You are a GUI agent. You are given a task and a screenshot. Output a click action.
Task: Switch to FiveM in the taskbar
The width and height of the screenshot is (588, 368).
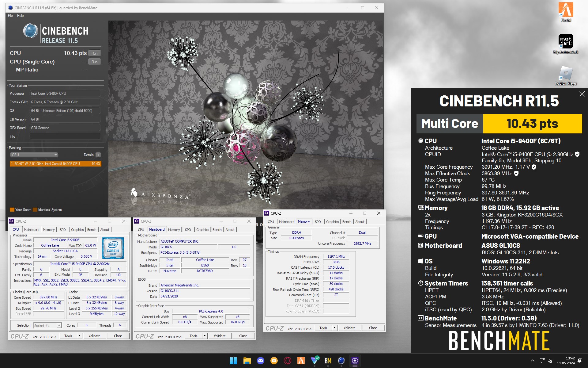pos(301,361)
